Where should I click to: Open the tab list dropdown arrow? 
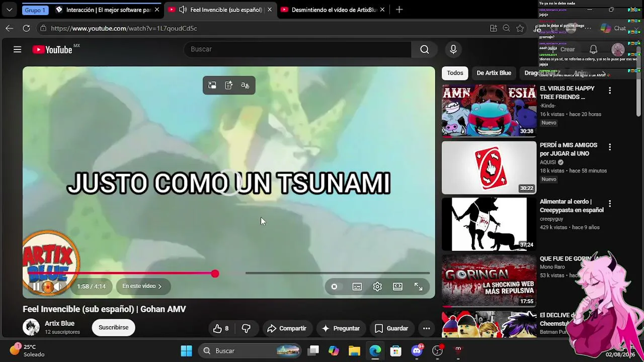(x=9, y=10)
